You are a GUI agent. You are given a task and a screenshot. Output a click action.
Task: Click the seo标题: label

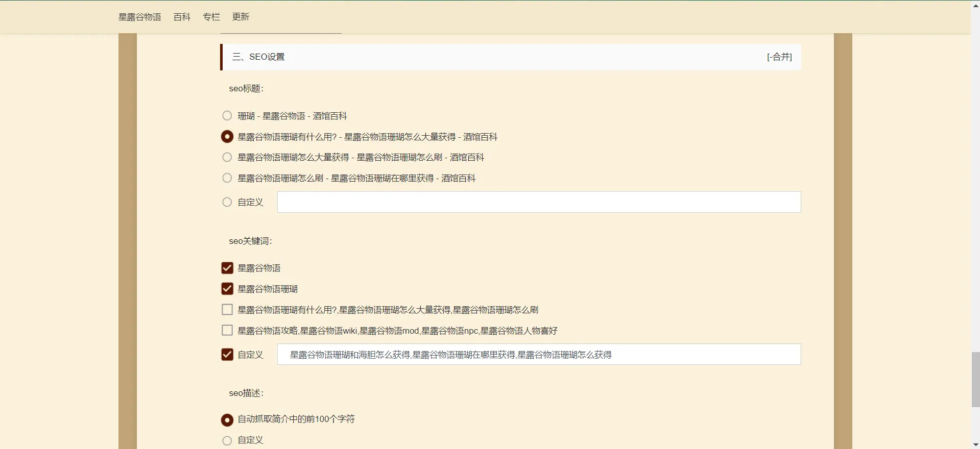(x=246, y=89)
